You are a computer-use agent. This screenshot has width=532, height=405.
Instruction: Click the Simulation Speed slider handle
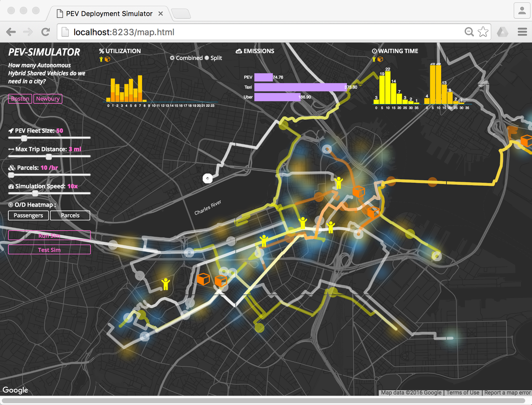[x=35, y=193]
